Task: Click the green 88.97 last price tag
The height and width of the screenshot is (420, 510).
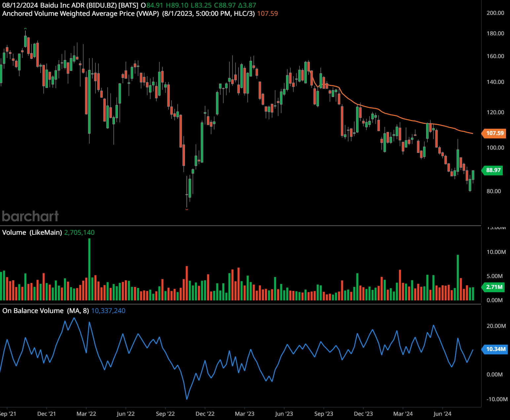Action: tap(493, 170)
